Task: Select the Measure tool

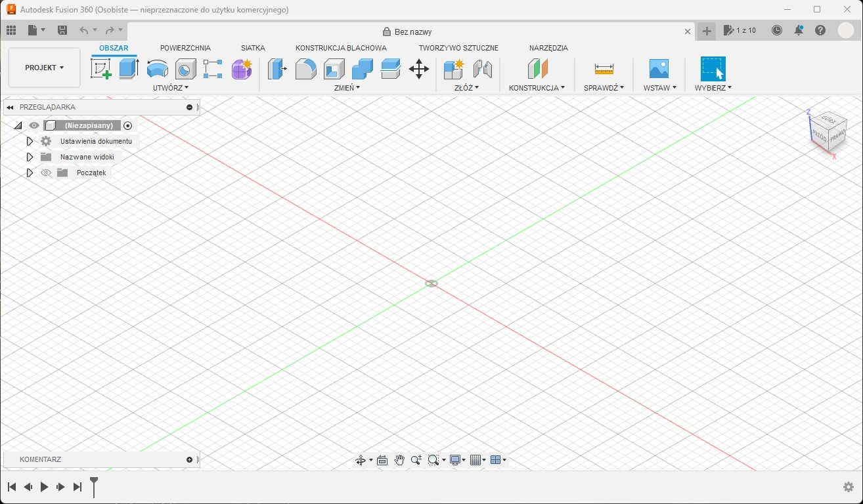Action: [x=604, y=69]
